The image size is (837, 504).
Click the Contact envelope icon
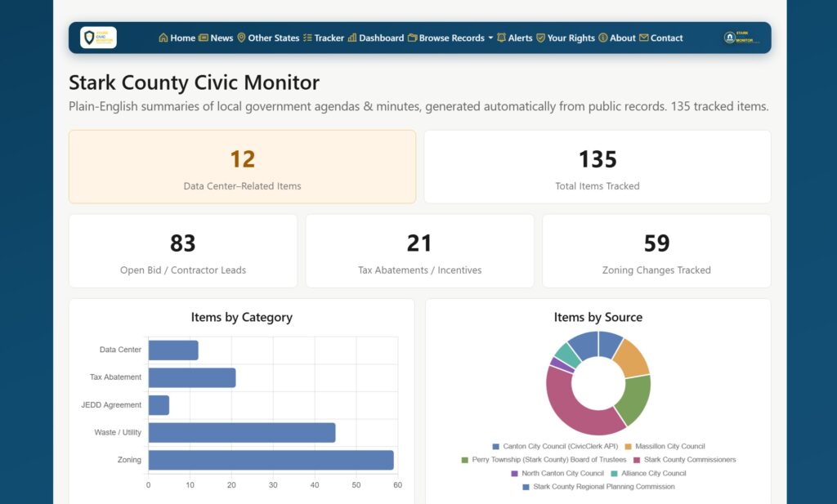[644, 38]
